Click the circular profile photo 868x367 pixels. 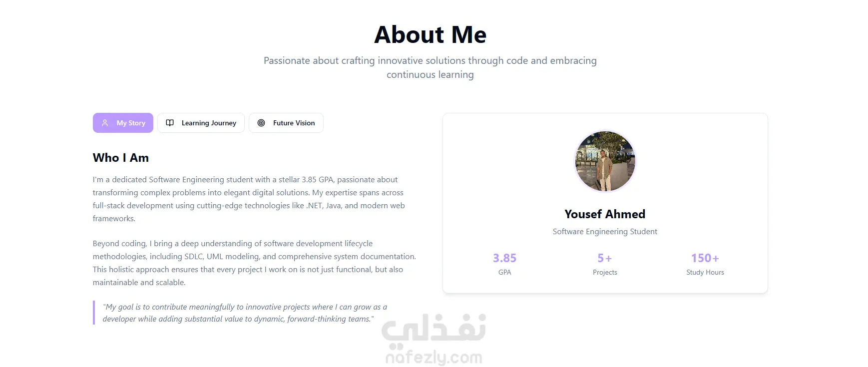point(605,161)
